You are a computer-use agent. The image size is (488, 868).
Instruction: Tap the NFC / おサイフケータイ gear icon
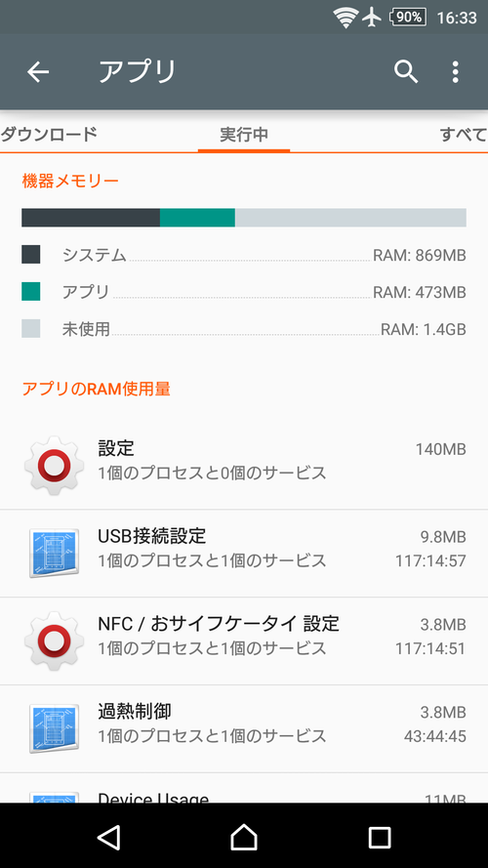(54, 641)
